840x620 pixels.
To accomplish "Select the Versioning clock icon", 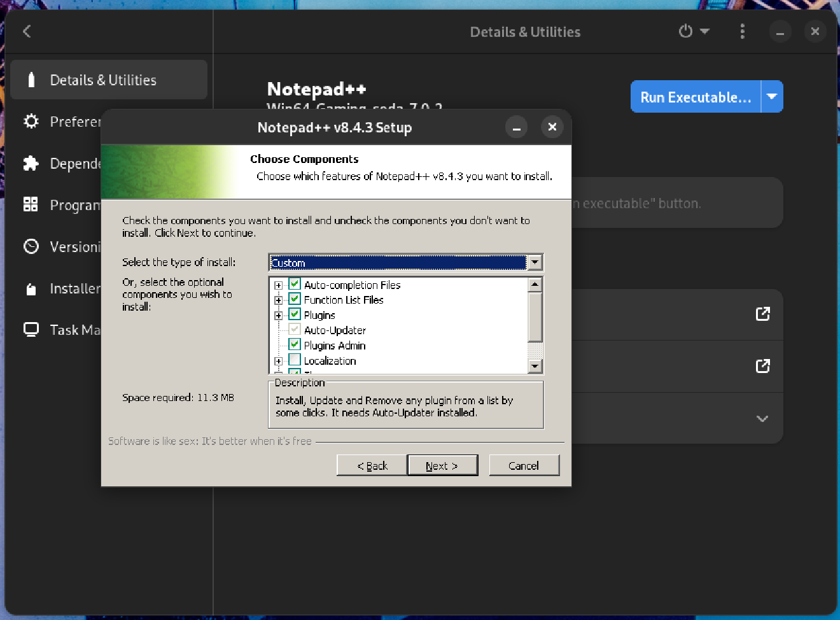I will tap(31, 246).
